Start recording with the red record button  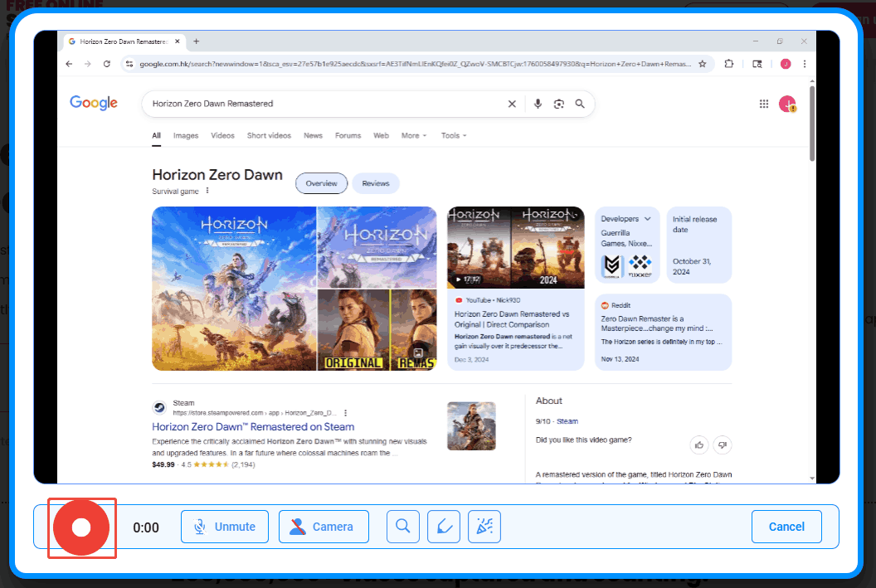81,527
